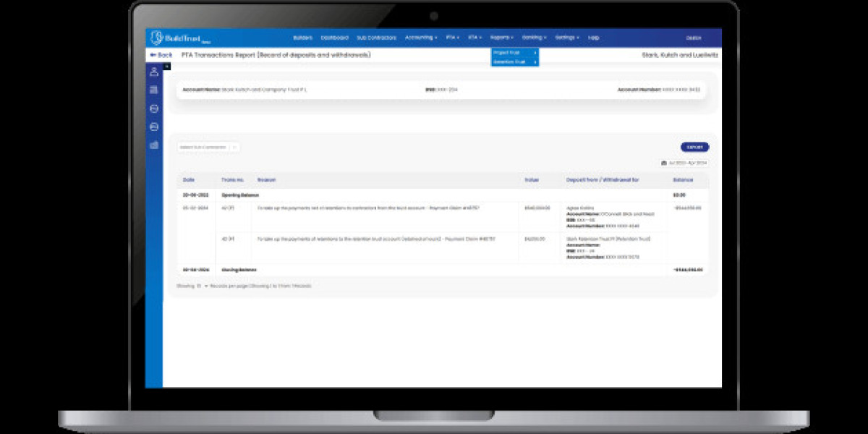Open Sub Contractors in the top navigation
This screenshot has width=868, height=434.
pos(377,38)
